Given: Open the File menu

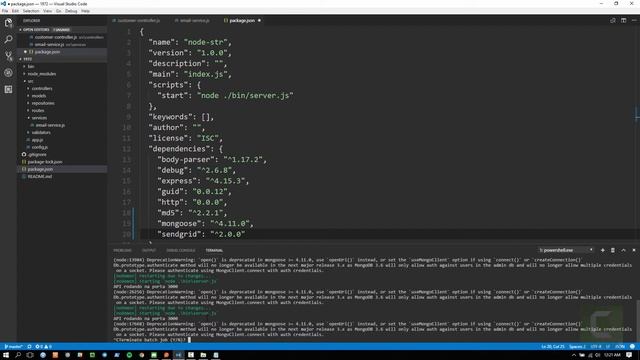Looking at the screenshot, I should point(5,11).
